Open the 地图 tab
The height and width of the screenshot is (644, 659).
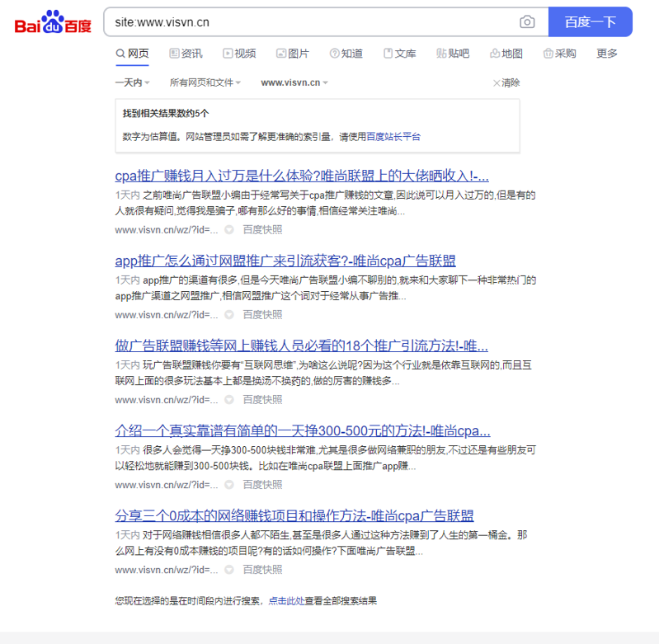[x=506, y=54]
